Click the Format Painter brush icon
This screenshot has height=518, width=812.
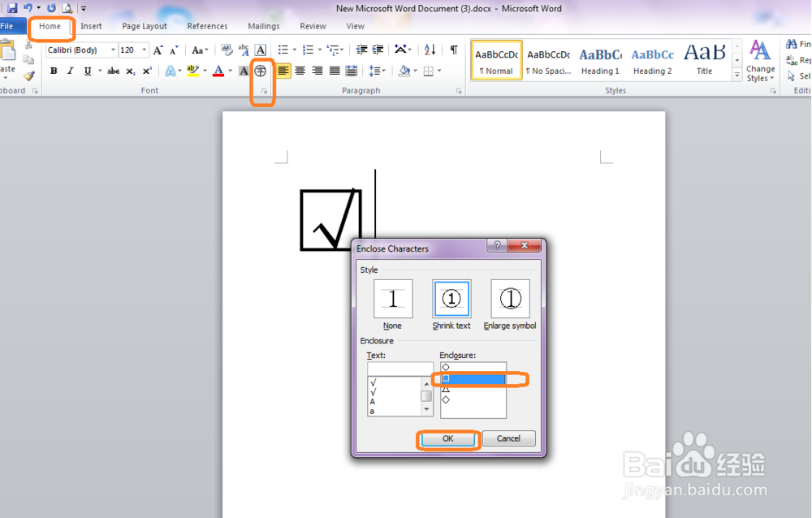(29, 76)
